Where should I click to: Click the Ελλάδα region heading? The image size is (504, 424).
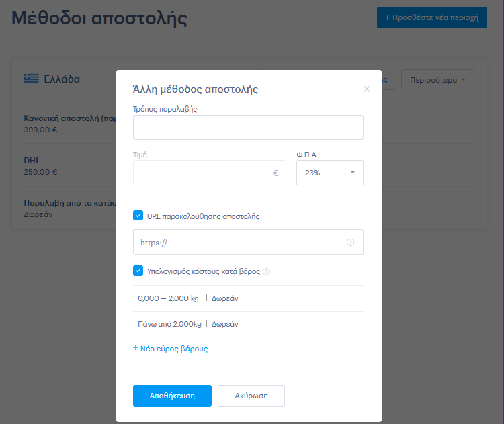pos(62,79)
